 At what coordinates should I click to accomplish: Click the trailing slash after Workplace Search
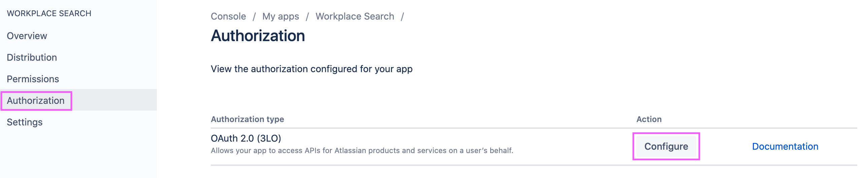(x=402, y=16)
